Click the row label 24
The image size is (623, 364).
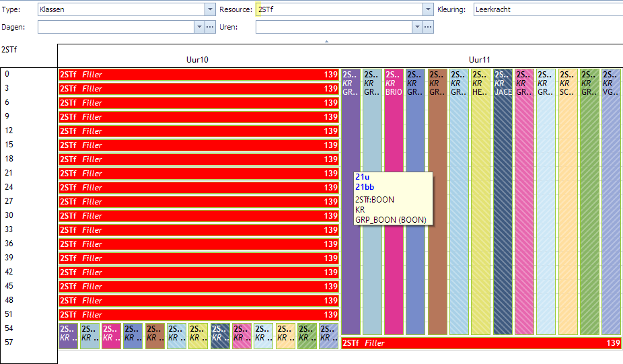point(9,187)
